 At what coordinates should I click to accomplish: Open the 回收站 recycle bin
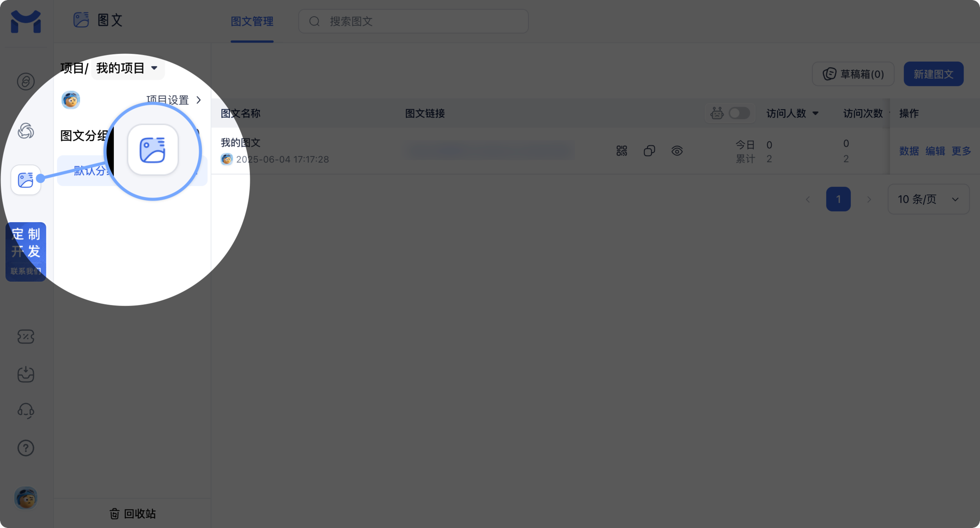tap(133, 513)
